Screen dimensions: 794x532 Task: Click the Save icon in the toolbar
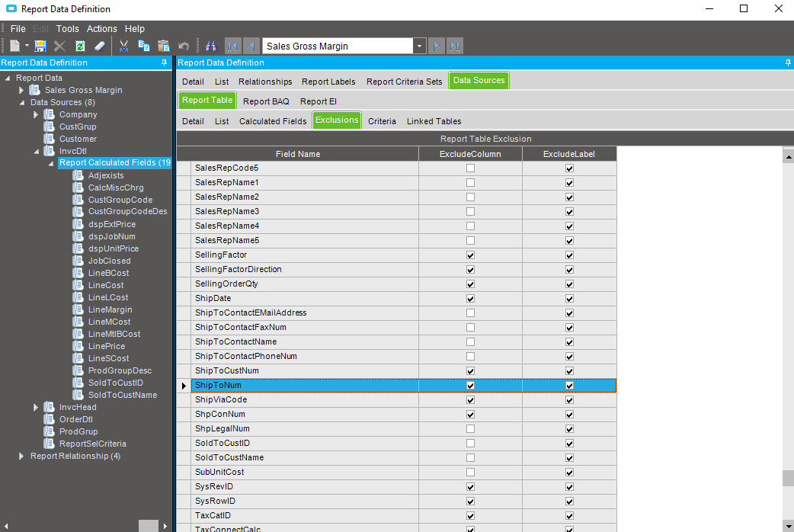tap(40, 46)
